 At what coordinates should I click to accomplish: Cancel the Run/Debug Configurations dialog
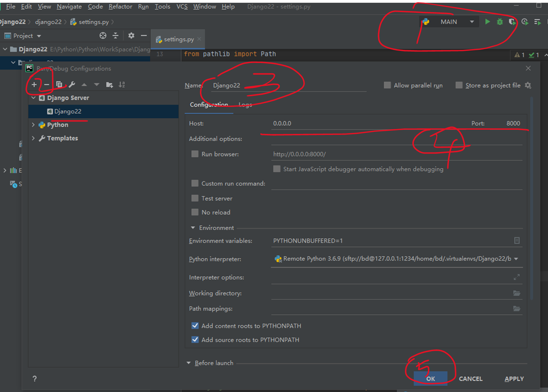pos(471,378)
